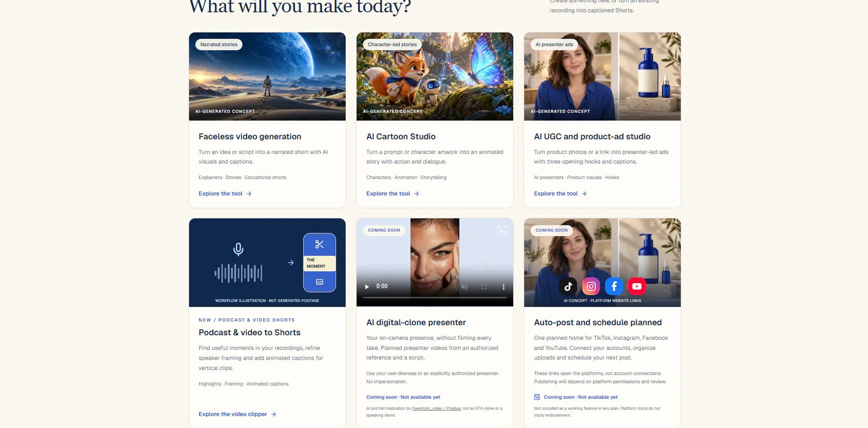Enter fullscreen on the digital-clone video

(484, 287)
